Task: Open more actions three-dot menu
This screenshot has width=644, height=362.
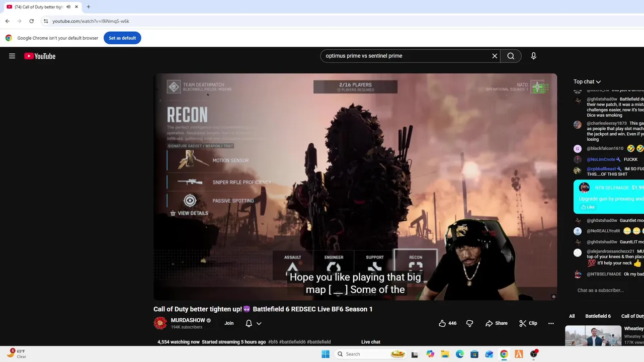Action: click(551, 323)
